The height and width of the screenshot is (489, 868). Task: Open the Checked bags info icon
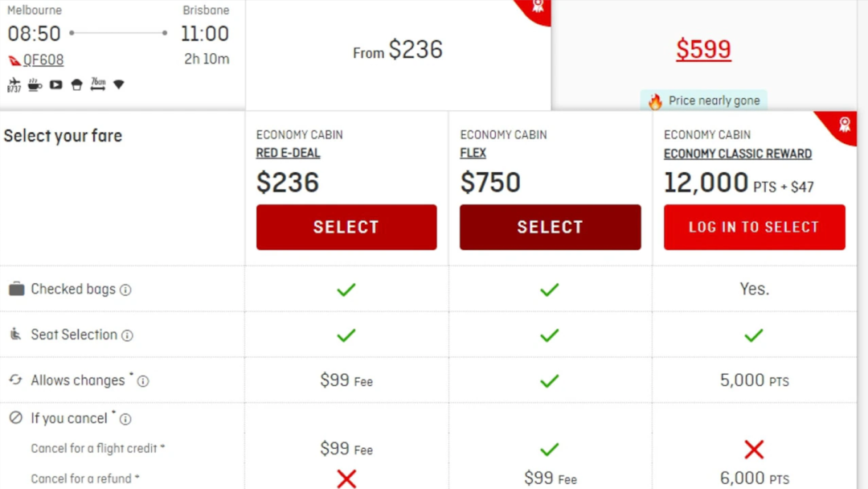[125, 290]
